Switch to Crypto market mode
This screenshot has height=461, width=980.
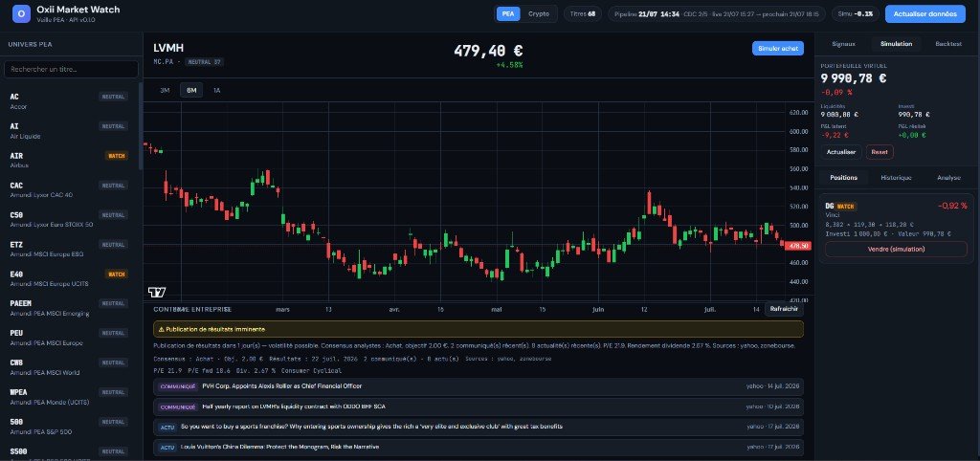click(538, 13)
